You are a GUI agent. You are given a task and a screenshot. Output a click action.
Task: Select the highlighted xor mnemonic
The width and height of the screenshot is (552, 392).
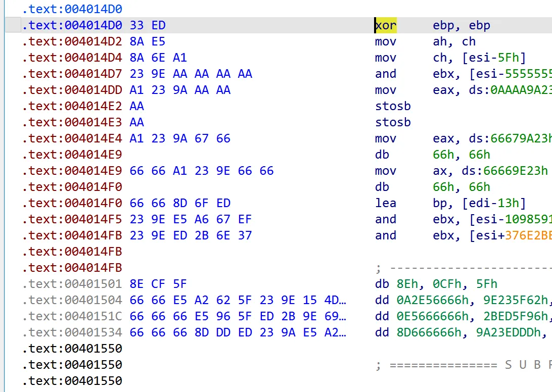386,25
